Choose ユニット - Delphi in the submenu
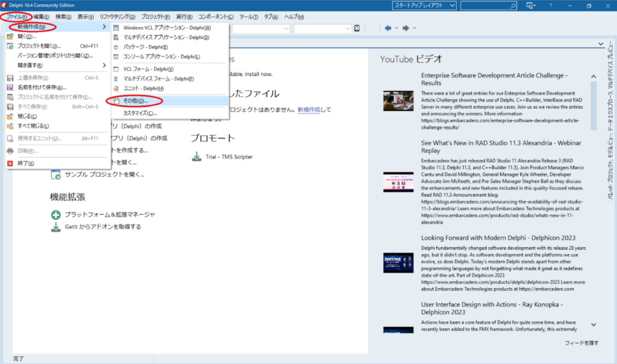The width and height of the screenshot is (617, 364). pos(170,88)
